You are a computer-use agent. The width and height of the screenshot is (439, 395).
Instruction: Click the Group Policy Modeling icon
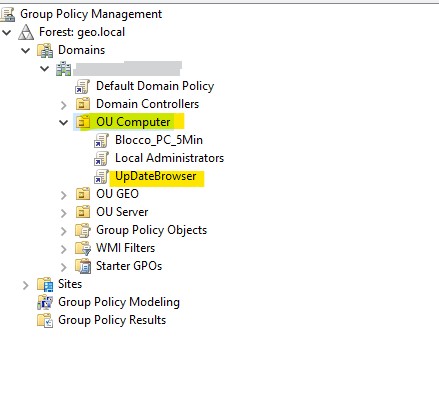45,302
